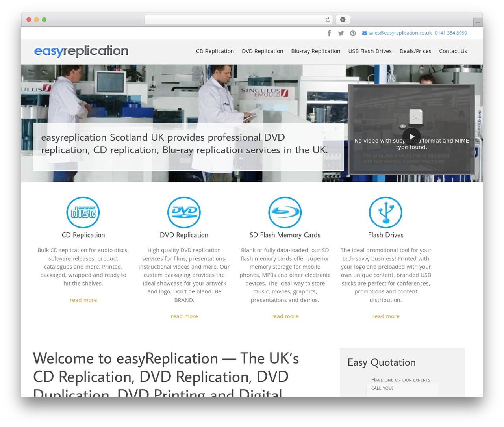Click the Welcome to easyReplication heading

(166, 376)
